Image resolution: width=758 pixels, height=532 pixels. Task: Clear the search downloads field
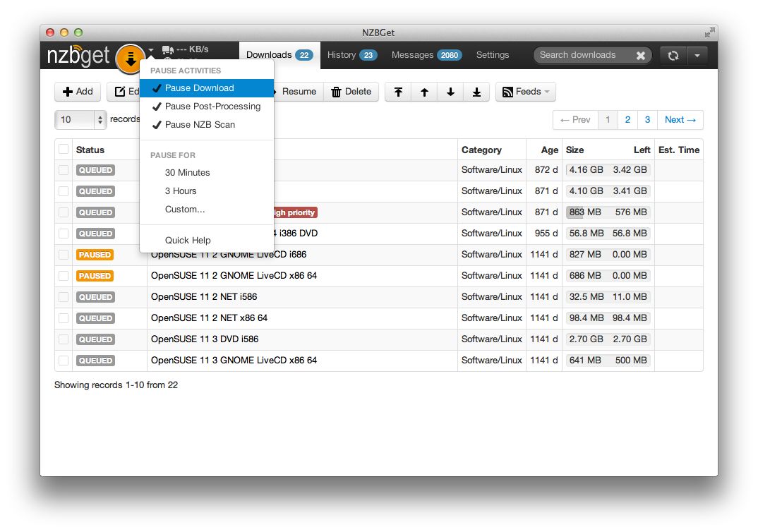641,56
